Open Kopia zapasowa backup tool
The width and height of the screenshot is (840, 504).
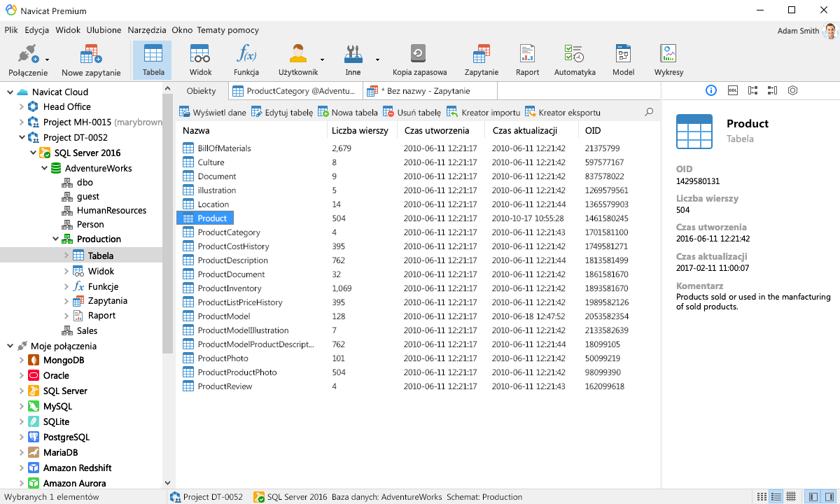pos(419,60)
